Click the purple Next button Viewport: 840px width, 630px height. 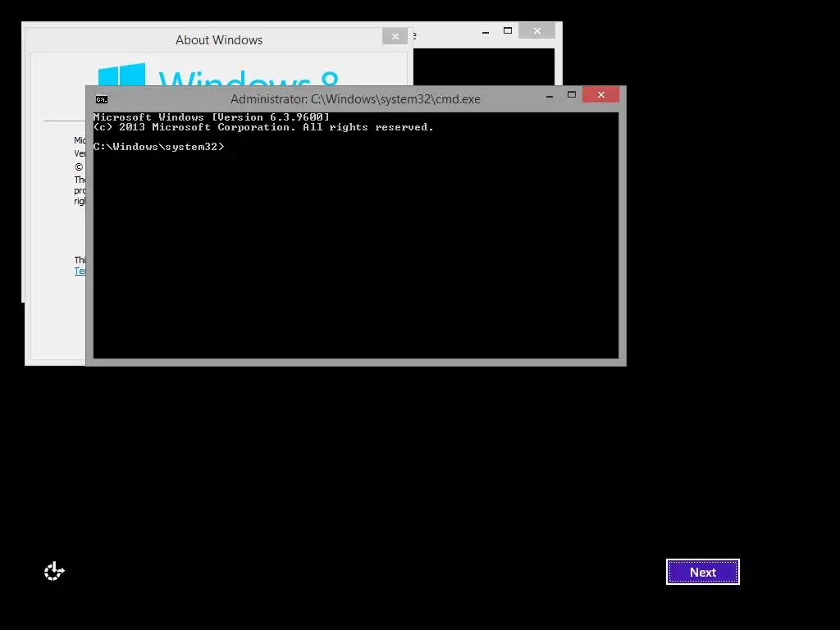[x=702, y=572]
